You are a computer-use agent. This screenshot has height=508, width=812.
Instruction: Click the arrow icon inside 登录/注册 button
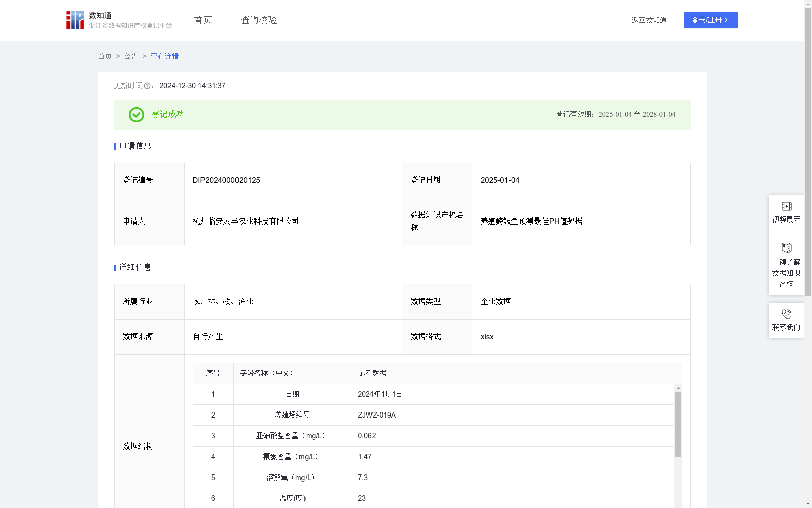(x=726, y=20)
